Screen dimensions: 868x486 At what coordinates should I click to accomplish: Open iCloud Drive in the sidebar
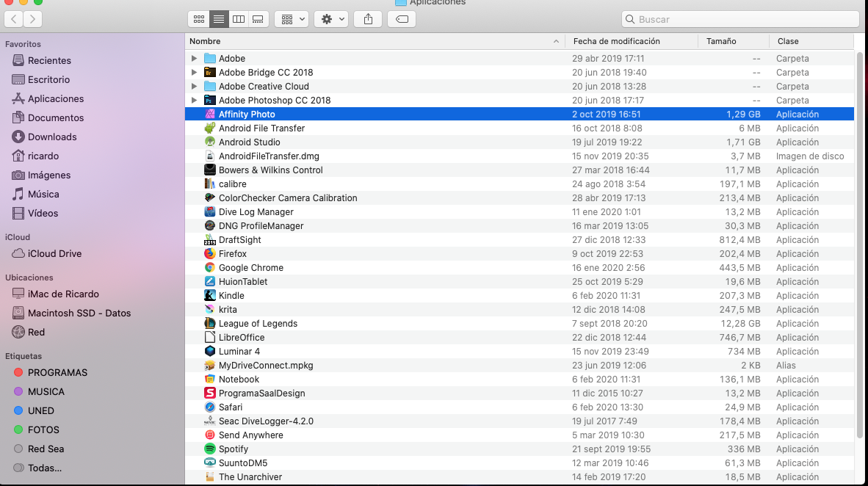pos(54,253)
